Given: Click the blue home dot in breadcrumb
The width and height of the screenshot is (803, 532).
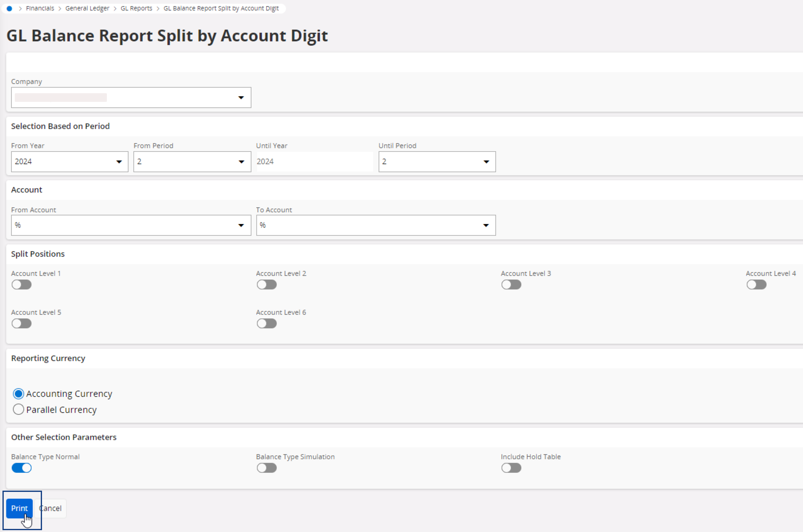Looking at the screenshot, I should point(10,8).
